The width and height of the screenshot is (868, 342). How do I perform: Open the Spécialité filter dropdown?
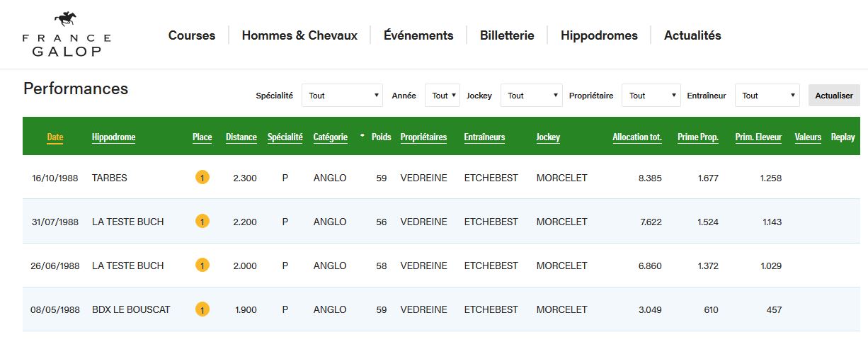point(343,96)
